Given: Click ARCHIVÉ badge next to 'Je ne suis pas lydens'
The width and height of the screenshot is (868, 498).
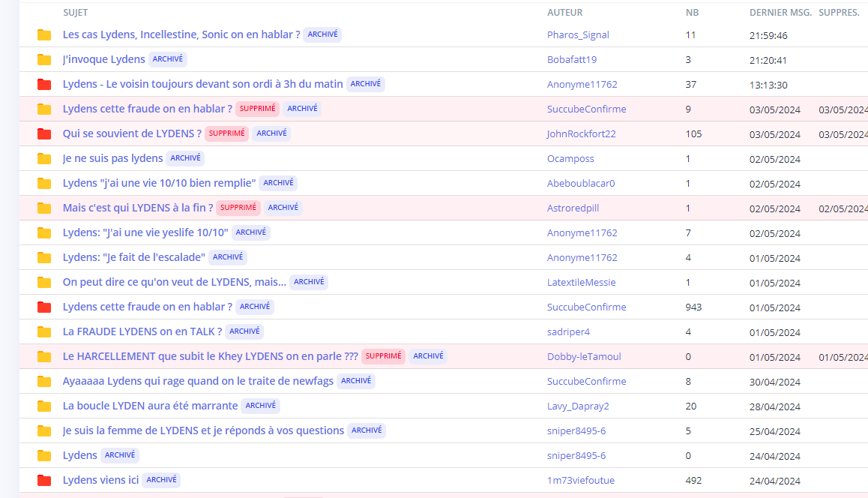Looking at the screenshot, I should click(185, 158).
